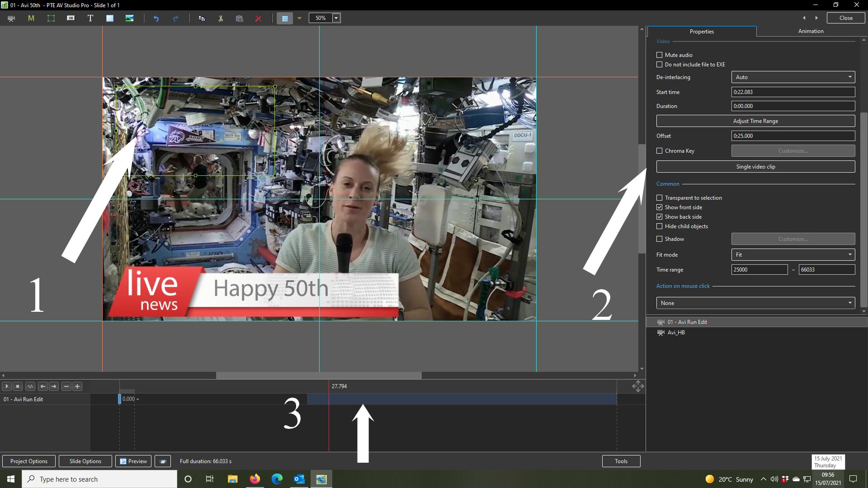Click the Duration field
The width and height of the screenshot is (868, 488).
point(793,106)
